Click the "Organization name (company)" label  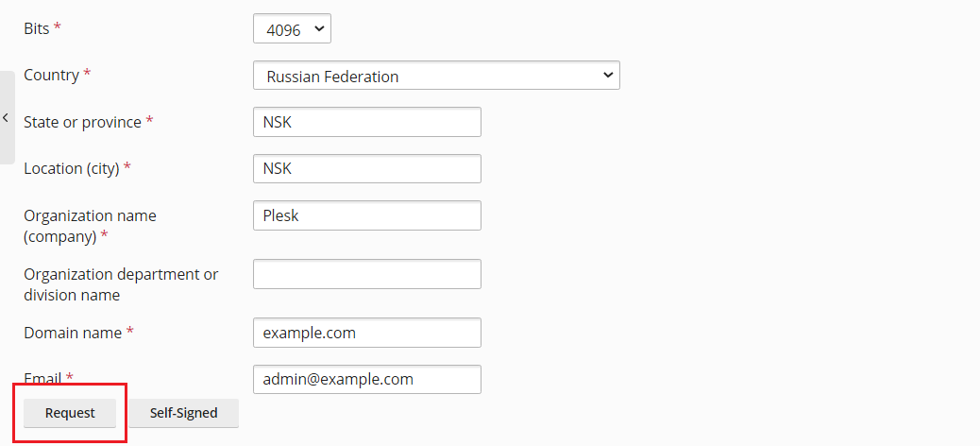[90, 226]
